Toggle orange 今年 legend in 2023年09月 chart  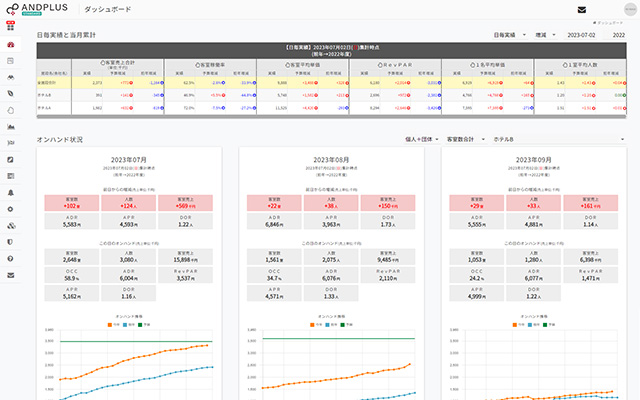tap(518, 325)
